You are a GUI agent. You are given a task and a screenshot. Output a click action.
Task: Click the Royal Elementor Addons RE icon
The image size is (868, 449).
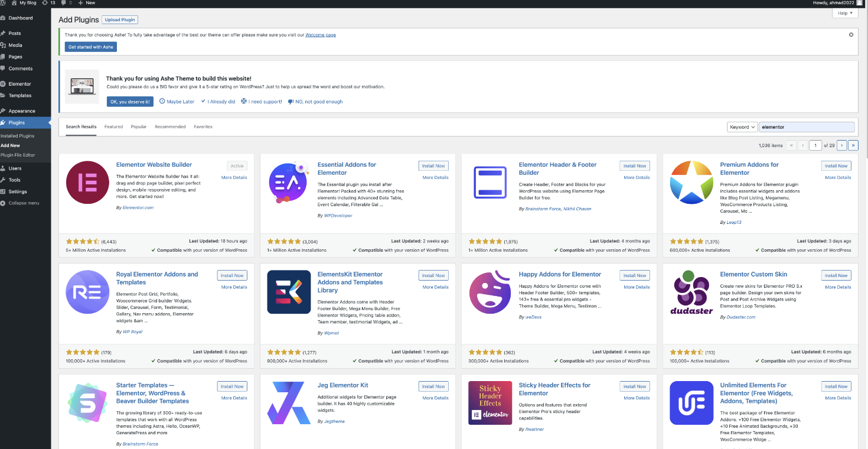pos(87,292)
